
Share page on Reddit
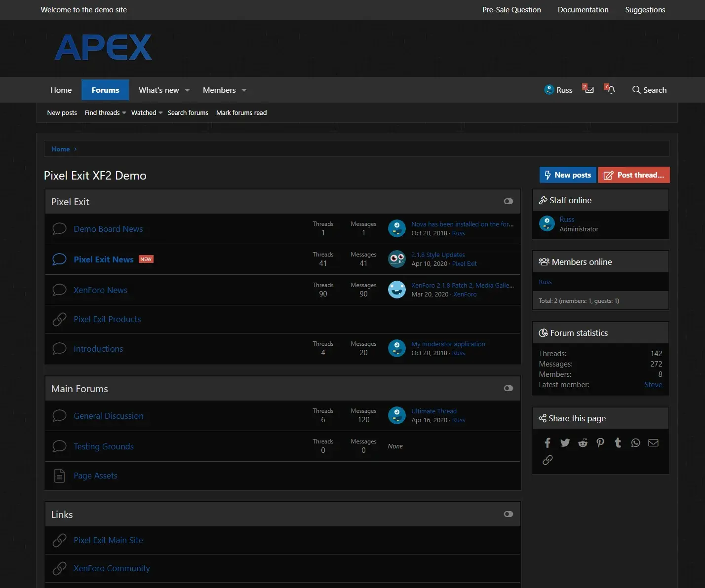coord(583,442)
